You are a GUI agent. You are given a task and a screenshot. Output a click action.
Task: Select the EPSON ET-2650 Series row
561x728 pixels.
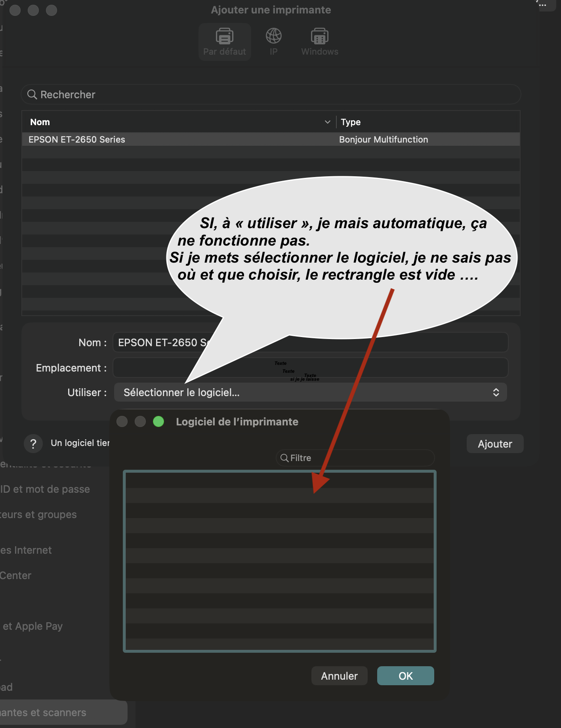coord(271,139)
